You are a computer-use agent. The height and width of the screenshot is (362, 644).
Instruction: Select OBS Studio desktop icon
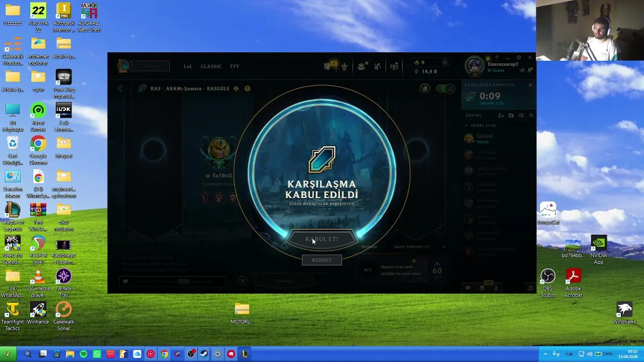[x=548, y=284]
